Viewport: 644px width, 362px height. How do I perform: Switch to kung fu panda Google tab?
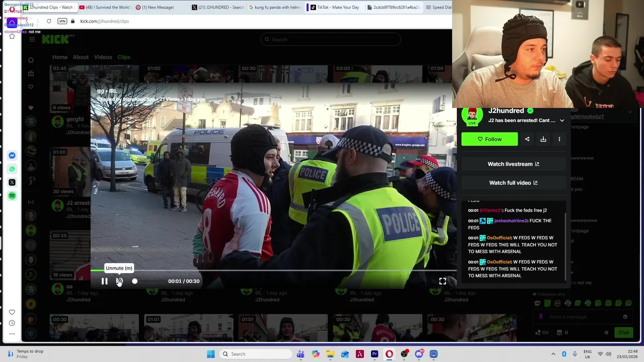tap(274, 7)
